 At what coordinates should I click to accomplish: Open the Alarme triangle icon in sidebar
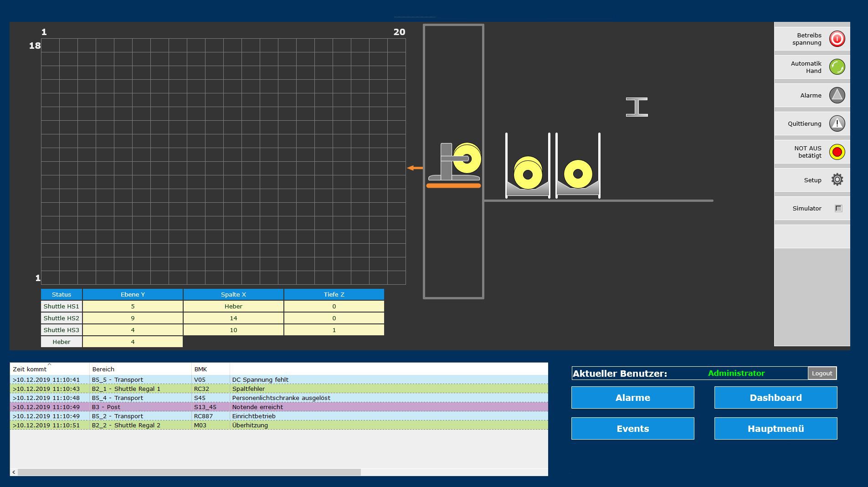837,96
